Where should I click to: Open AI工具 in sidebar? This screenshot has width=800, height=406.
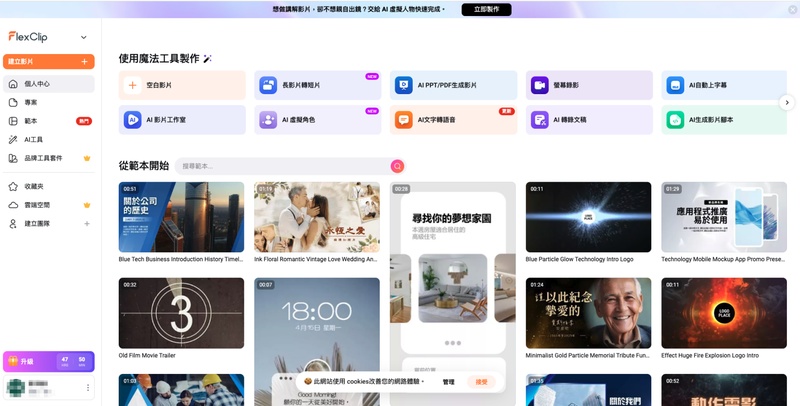pyautogui.click(x=48, y=139)
